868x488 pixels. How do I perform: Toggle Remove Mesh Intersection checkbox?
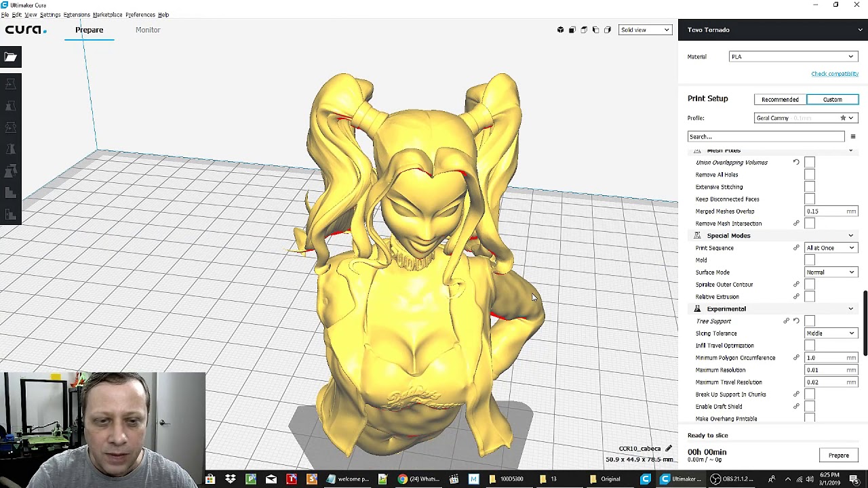[810, 224]
